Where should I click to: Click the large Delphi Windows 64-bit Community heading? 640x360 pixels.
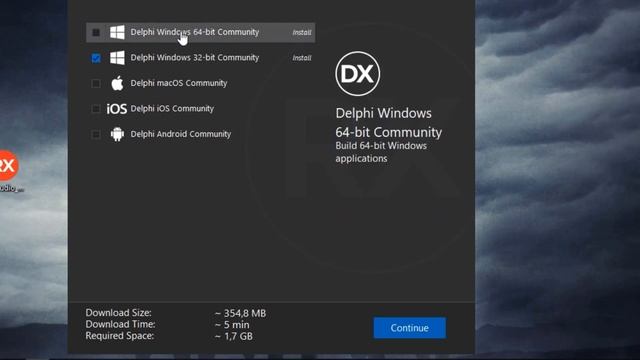pyautogui.click(x=389, y=122)
